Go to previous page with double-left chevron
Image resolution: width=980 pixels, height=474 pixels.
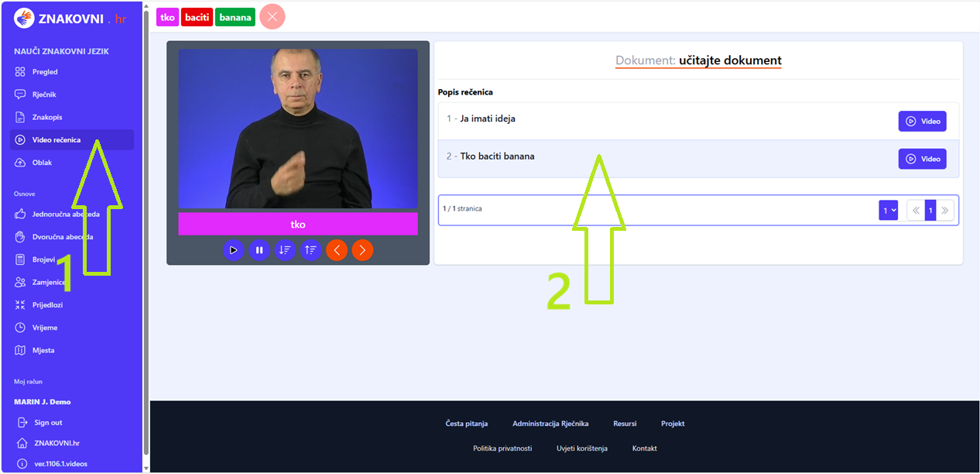coord(916,209)
